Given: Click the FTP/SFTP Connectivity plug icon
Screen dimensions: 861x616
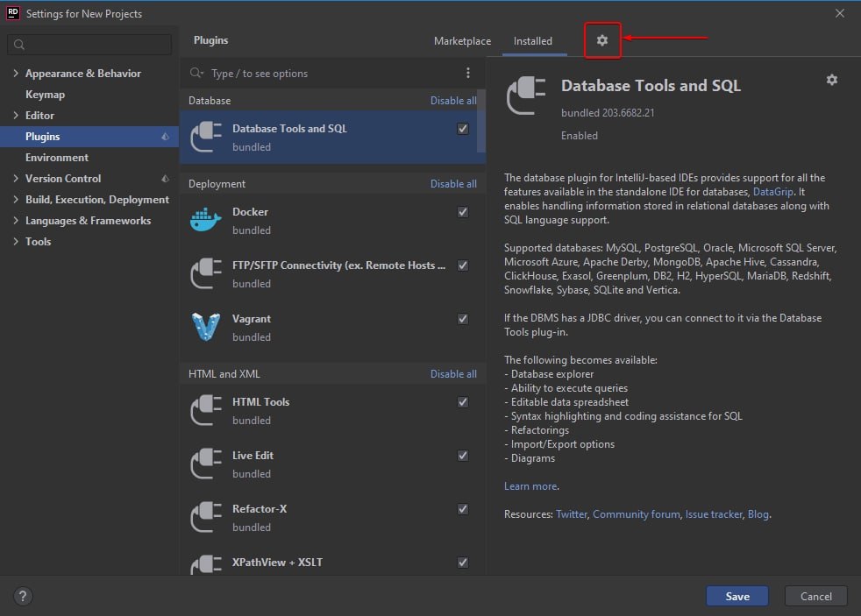Looking at the screenshot, I should click(x=206, y=273).
